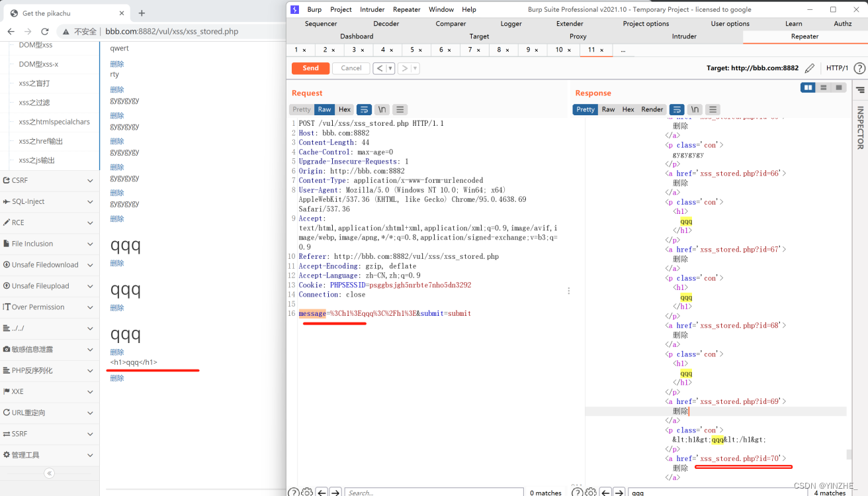Open a new browser tab with plus
The height and width of the screenshot is (496, 868).
(142, 13)
